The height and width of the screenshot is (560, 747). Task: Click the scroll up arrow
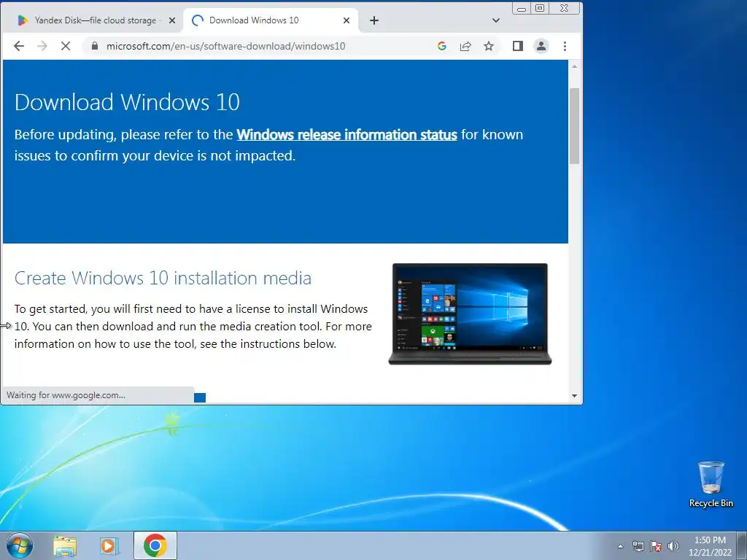click(x=574, y=66)
